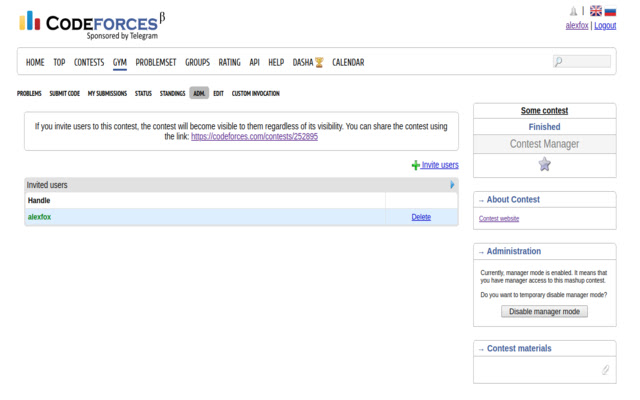The height and width of the screenshot is (400, 640).
Task: Open the TOP menu item
Action: [x=59, y=62]
